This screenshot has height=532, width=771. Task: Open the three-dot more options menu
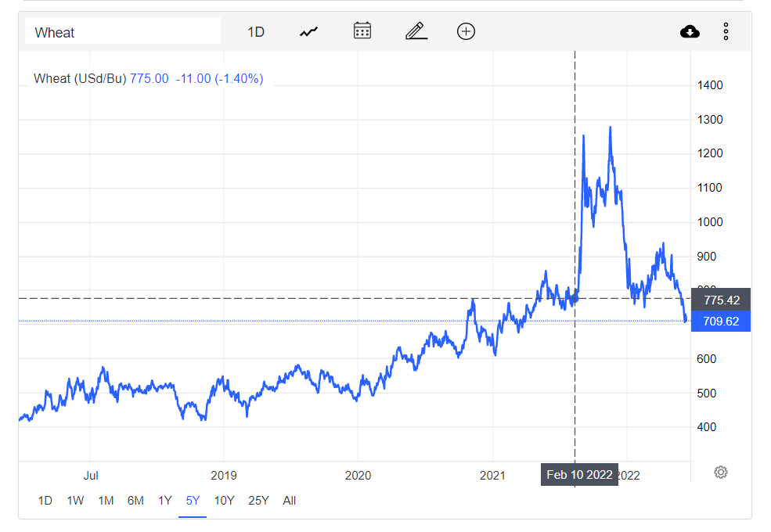726,31
